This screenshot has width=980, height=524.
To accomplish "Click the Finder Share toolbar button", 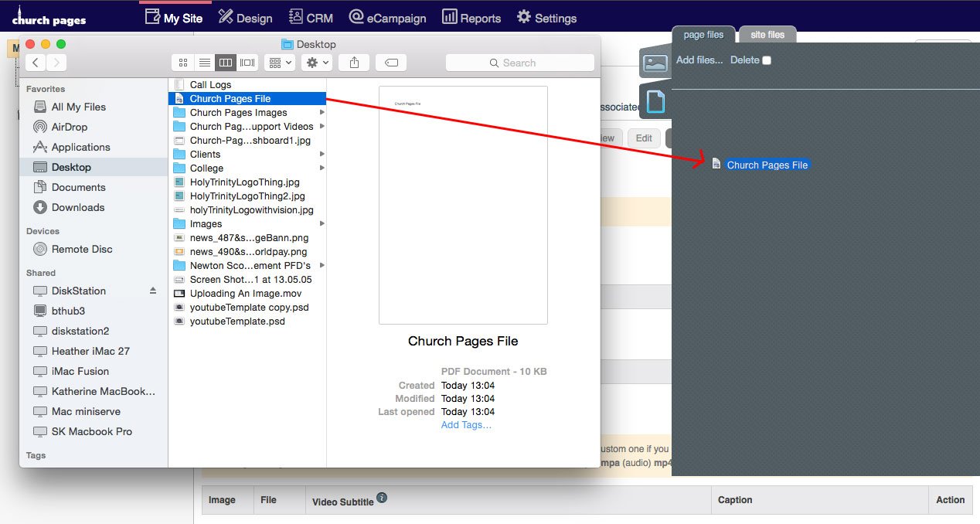I will point(355,63).
